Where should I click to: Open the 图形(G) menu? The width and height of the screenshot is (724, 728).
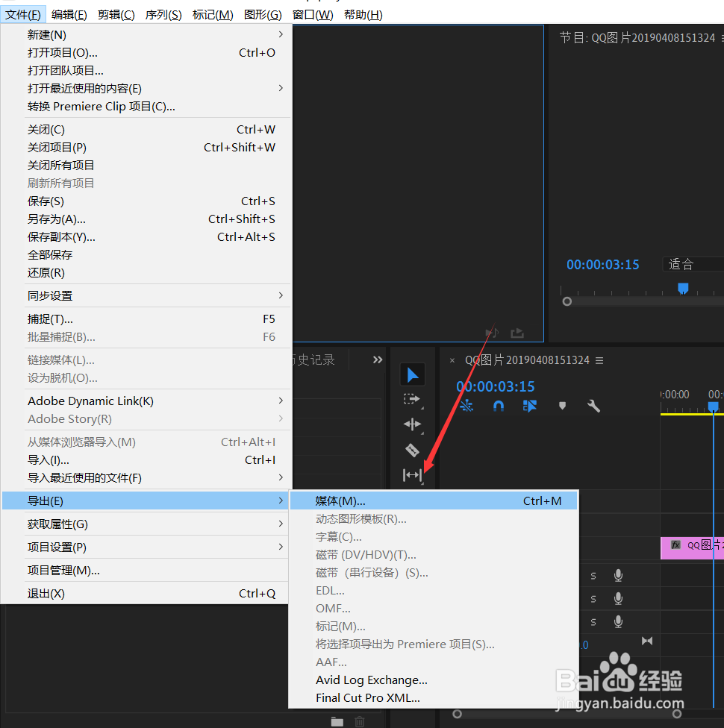(263, 15)
